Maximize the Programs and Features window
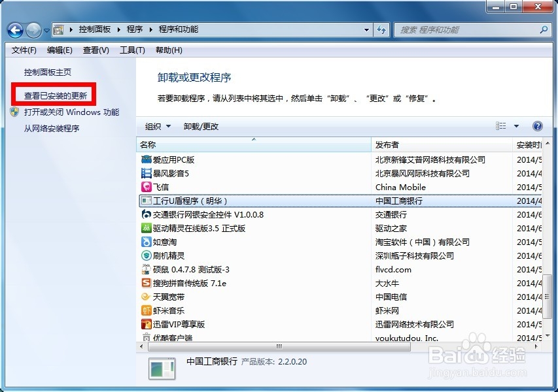 coord(514,7)
